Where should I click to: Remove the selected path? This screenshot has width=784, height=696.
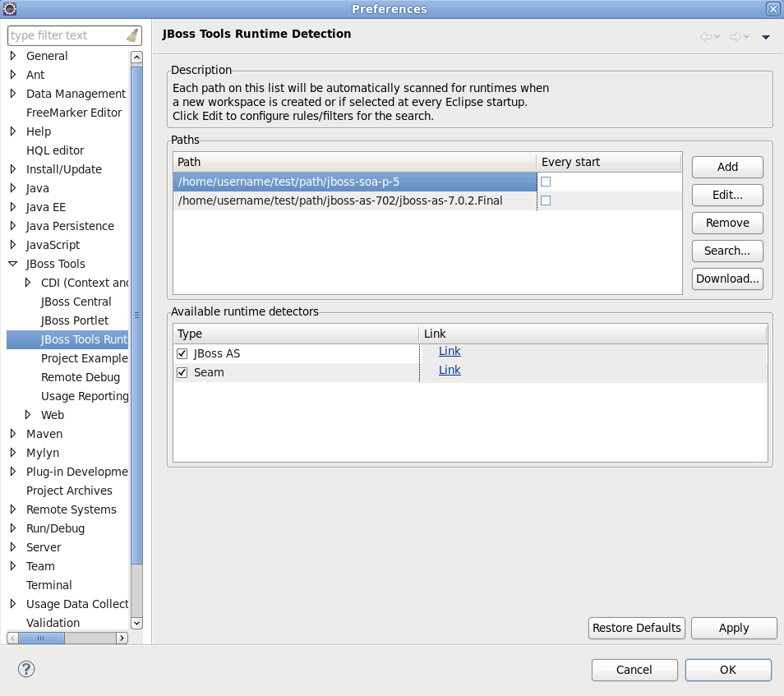pyautogui.click(x=727, y=223)
